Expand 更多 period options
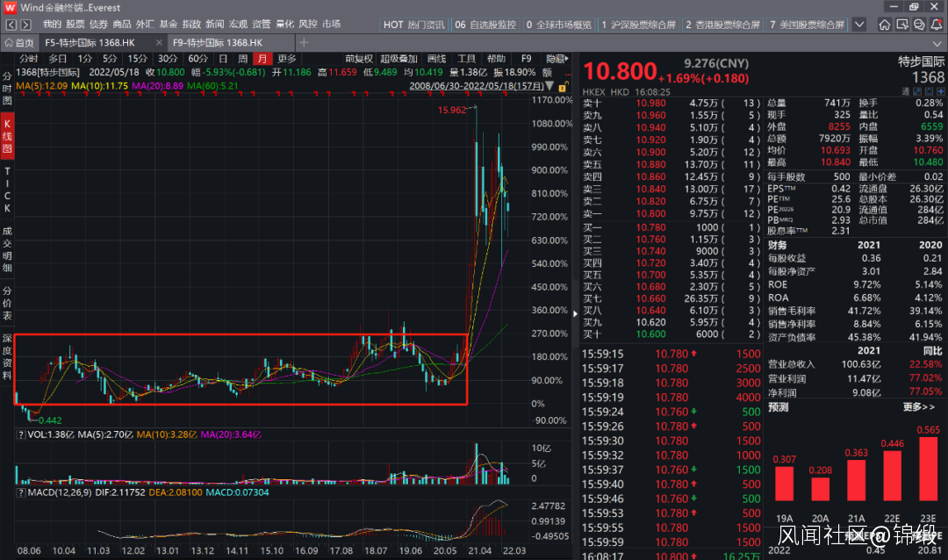948x560 pixels. click(x=286, y=59)
